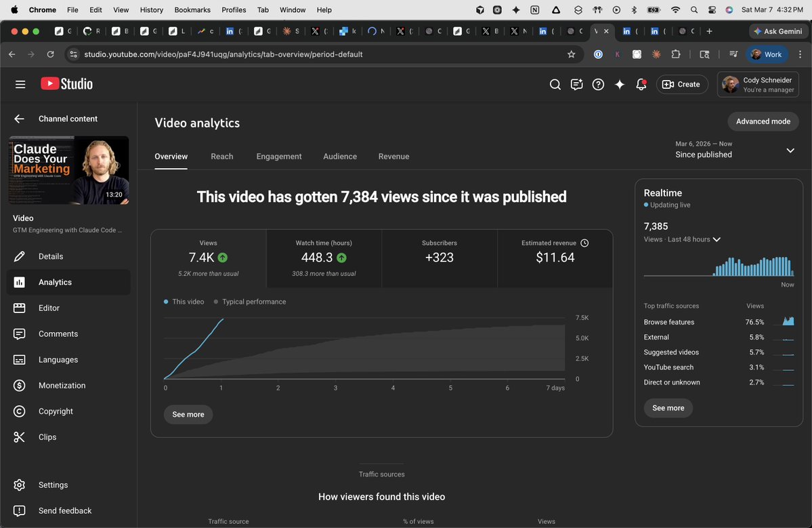The width and height of the screenshot is (812, 528).
Task: Open Settings in the sidebar
Action: [x=68, y=485]
